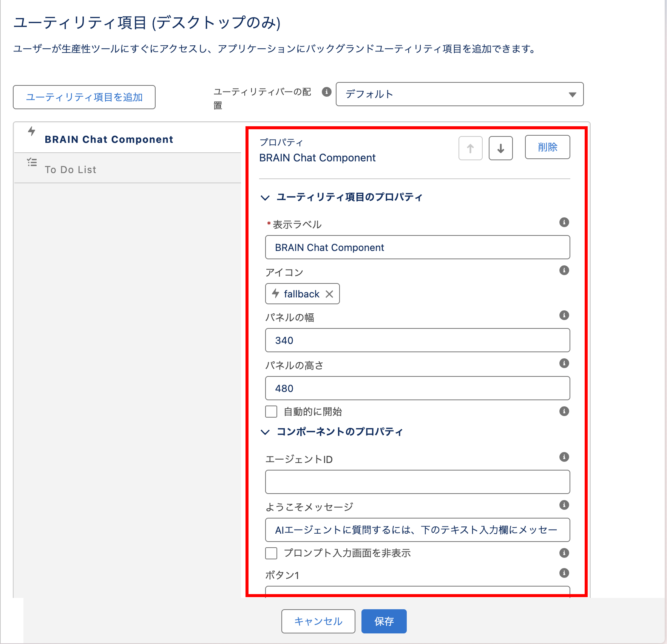This screenshot has width=667, height=644.
Task: Click the move down arrow button
Action: [x=500, y=148]
